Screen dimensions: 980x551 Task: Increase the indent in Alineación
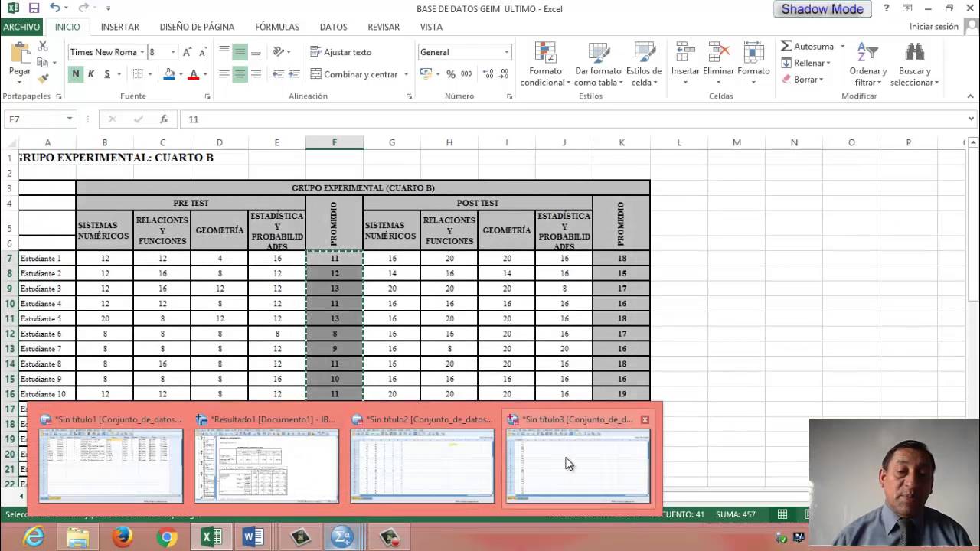pyautogui.click(x=294, y=74)
